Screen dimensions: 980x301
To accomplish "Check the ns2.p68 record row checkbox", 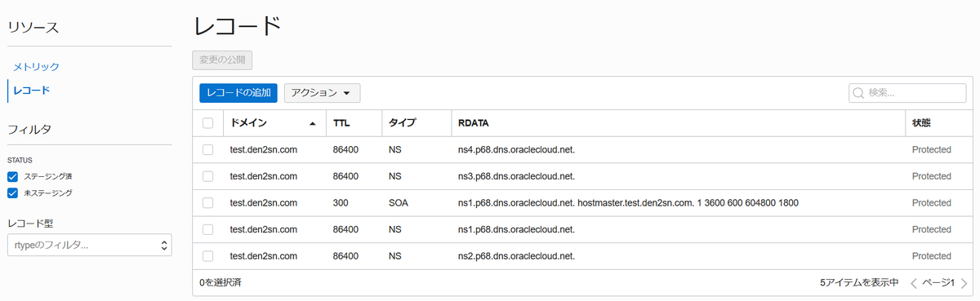I will pyautogui.click(x=207, y=256).
